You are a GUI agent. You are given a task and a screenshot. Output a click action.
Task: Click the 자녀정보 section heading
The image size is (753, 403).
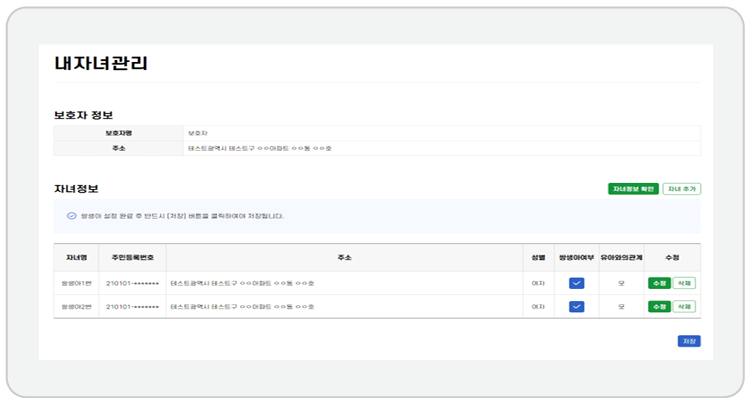tap(76, 189)
